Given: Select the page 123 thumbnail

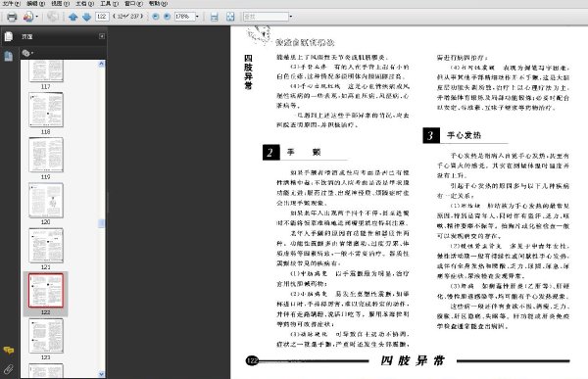Looking at the screenshot, I should pos(46,336).
